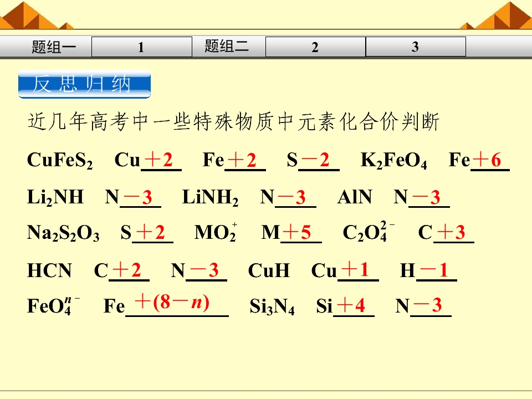532x399 pixels.
Task: Click the CuFeS2 formula
Action: (x=60, y=160)
